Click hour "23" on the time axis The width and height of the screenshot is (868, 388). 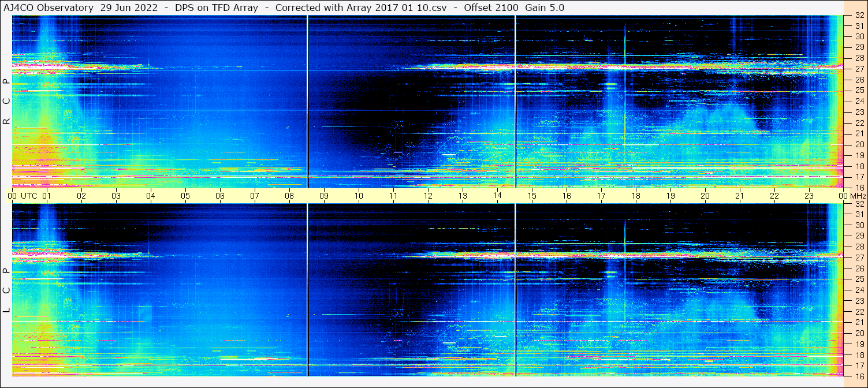point(809,196)
